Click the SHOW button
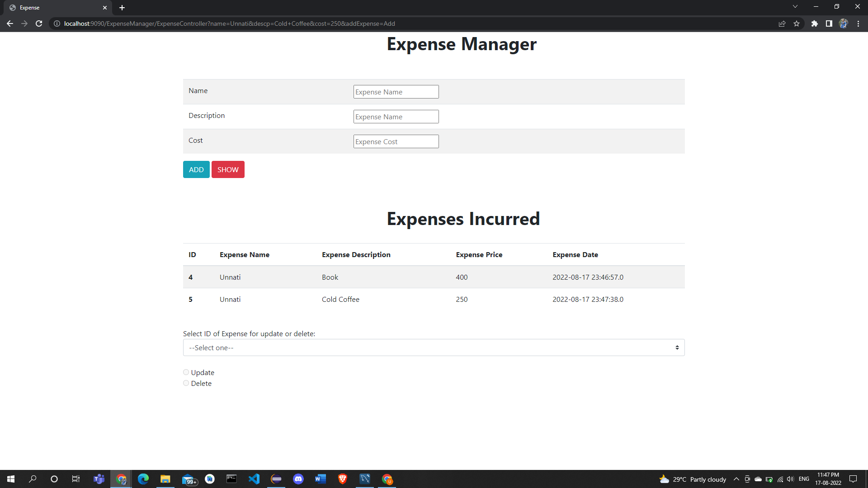Image resolution: width=868 pixels, height=488 pixels. click(x=228, y=169)
